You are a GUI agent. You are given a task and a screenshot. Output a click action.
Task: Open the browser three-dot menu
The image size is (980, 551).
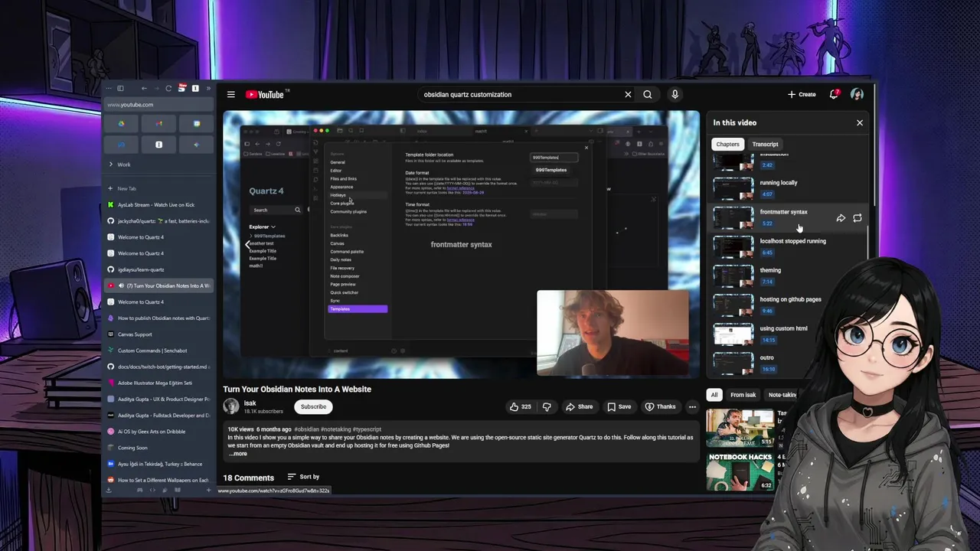coord(109,88)
